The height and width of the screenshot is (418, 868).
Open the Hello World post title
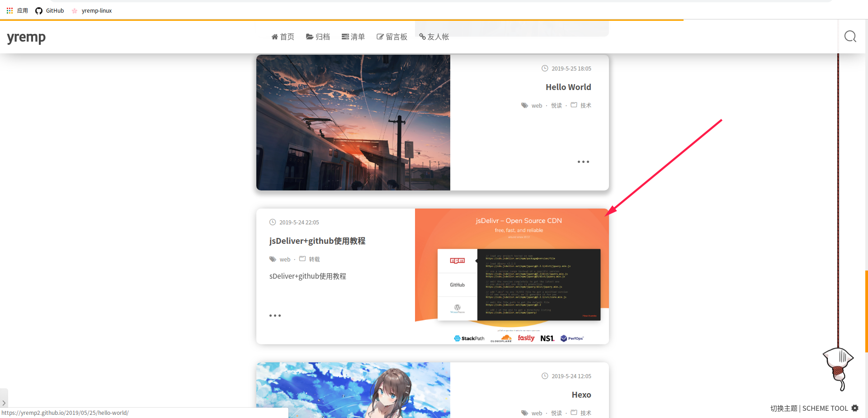coord(568,87)
